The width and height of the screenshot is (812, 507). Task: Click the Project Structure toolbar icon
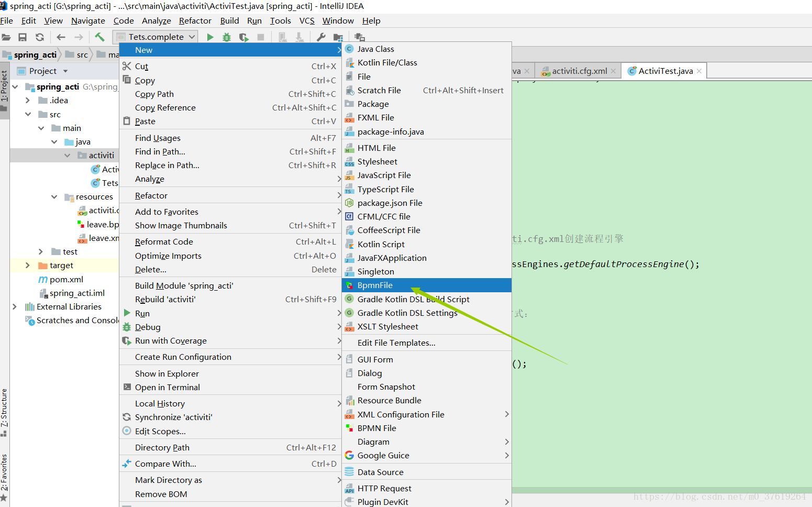[x=338, y=38]
